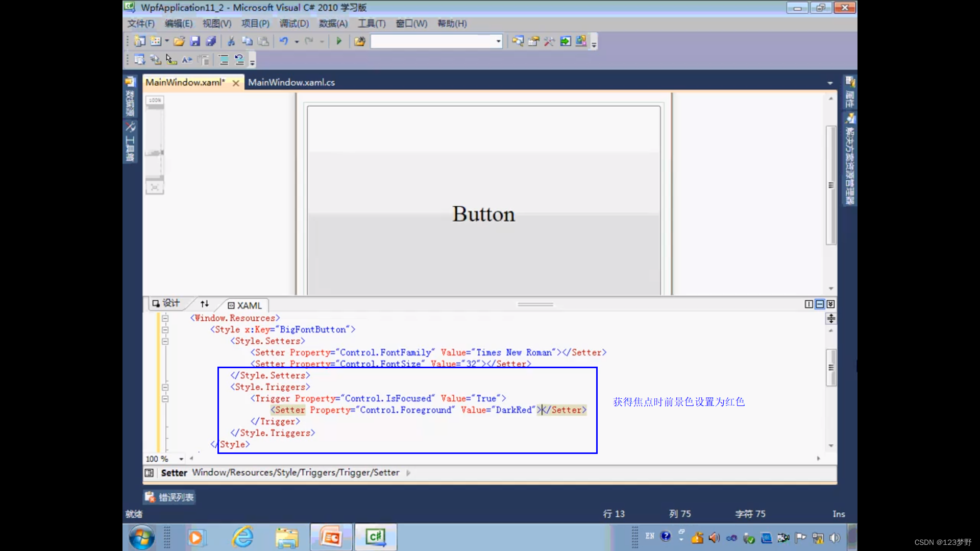The width and height of the screenshot is (980, 551).
Task: Open the 解决方案资源管理器 side panel
Action: (x=850, y=158)
